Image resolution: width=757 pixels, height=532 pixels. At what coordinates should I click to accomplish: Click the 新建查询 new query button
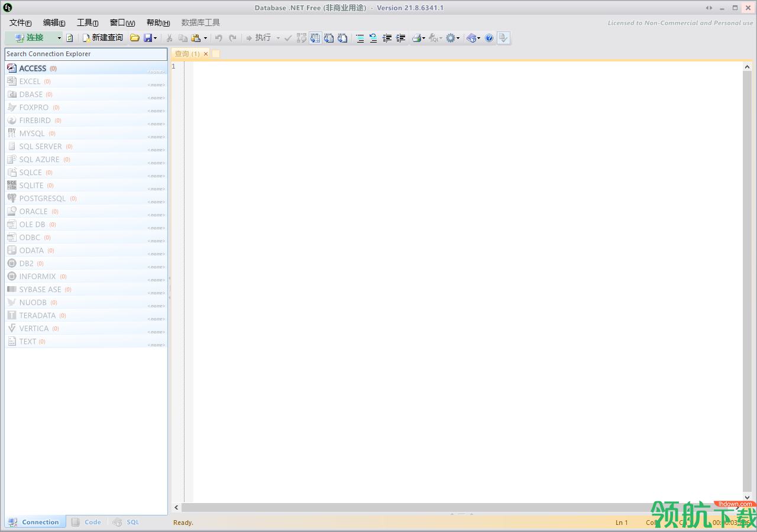[103, 38]
